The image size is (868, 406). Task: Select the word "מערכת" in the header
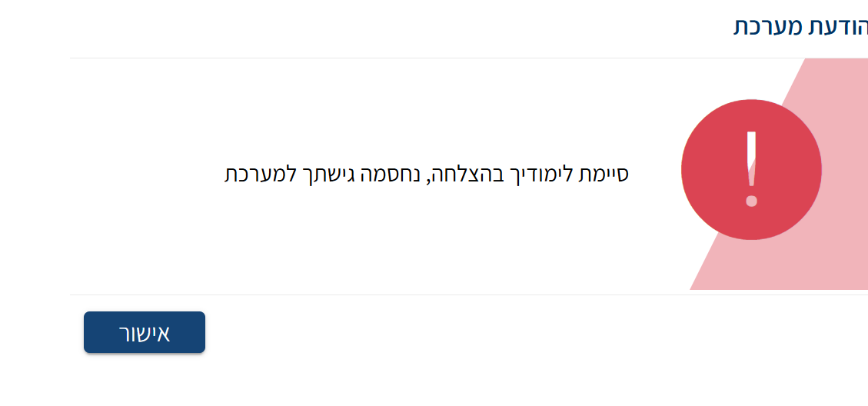point(766,26)
